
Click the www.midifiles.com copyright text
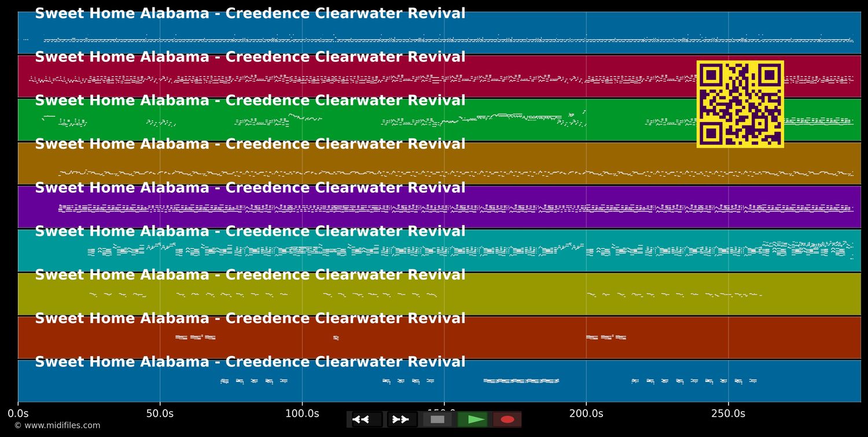coord(57,425)
